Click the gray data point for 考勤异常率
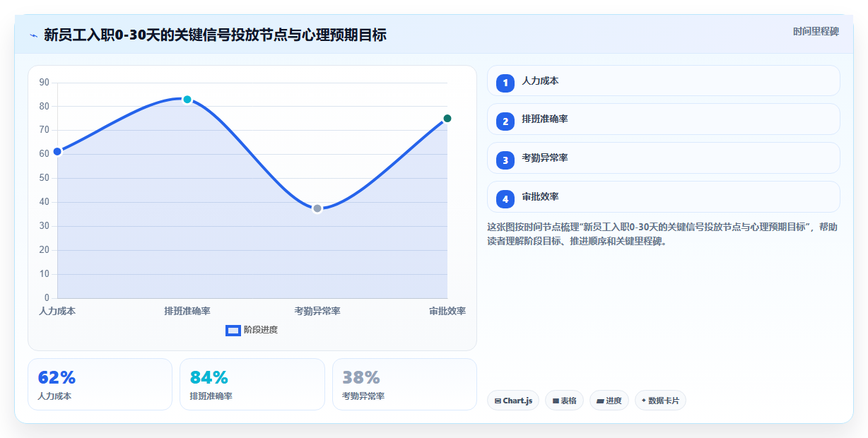This screenshot has width=868, height=438. point(317,208)
